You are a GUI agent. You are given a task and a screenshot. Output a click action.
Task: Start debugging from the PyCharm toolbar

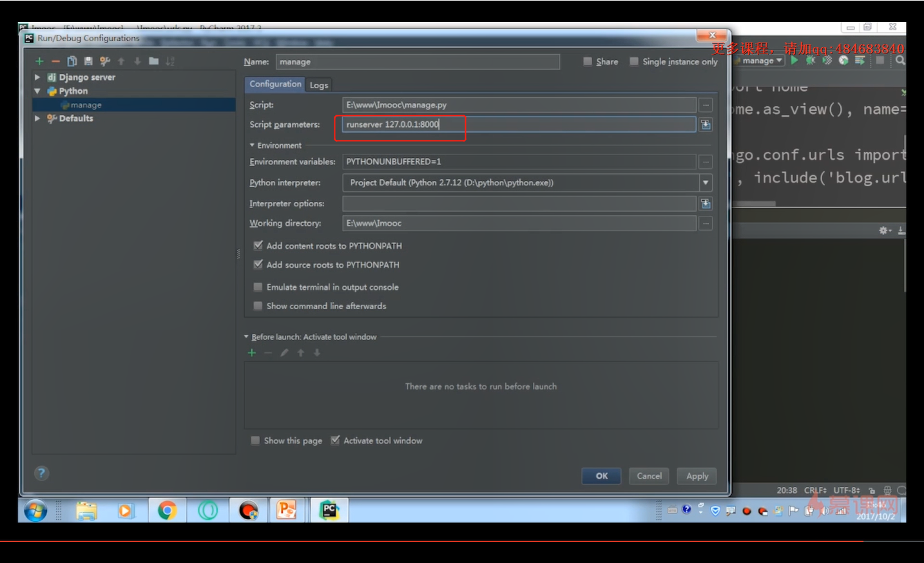pos(811,60)
